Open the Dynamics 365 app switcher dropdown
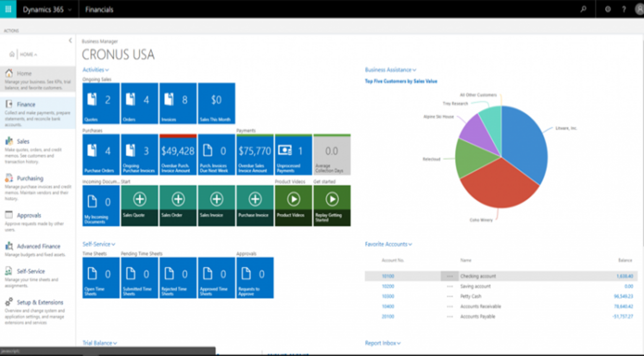This screenshot has height=356, width=644. click(70, 9)
